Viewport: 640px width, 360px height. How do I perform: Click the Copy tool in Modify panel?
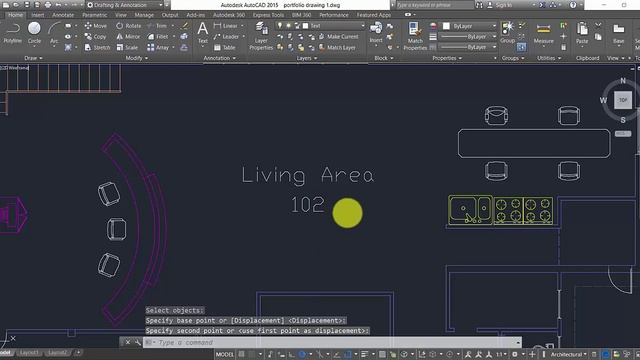(96, 37)
